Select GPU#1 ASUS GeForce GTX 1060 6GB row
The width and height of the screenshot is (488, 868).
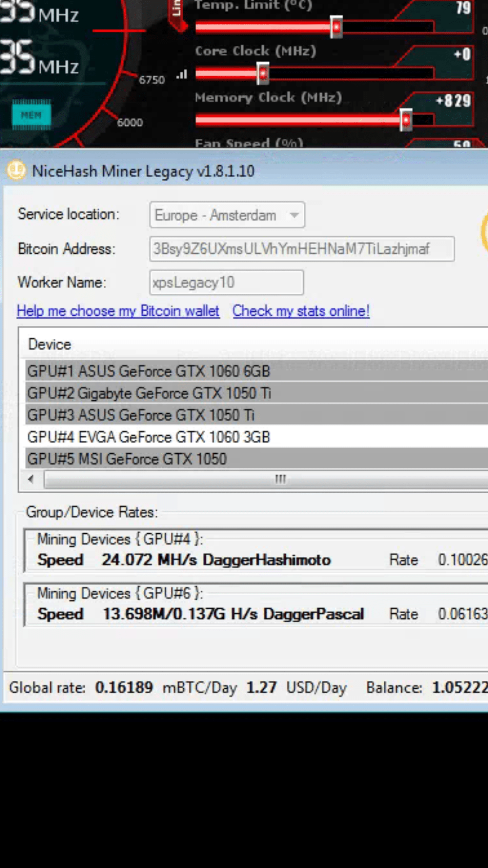tap(148, 371)
